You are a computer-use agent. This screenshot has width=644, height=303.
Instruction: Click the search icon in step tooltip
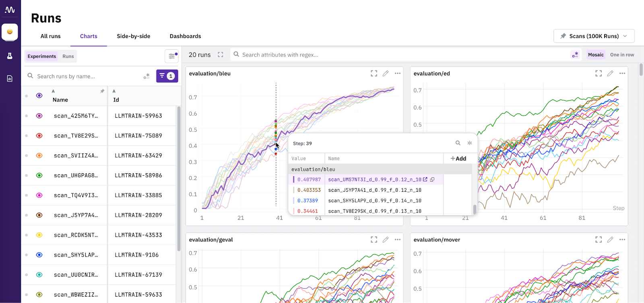[x=458, y=143]
